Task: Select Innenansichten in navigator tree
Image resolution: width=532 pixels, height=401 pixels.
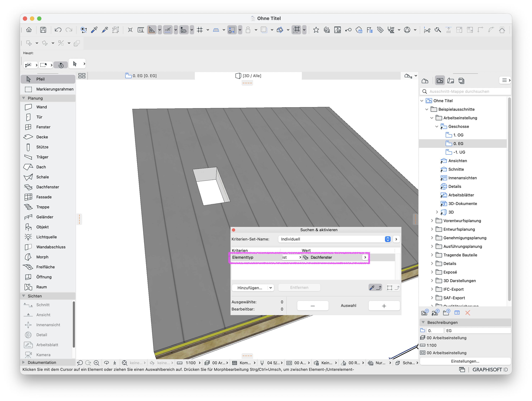Action: point(462,178)
